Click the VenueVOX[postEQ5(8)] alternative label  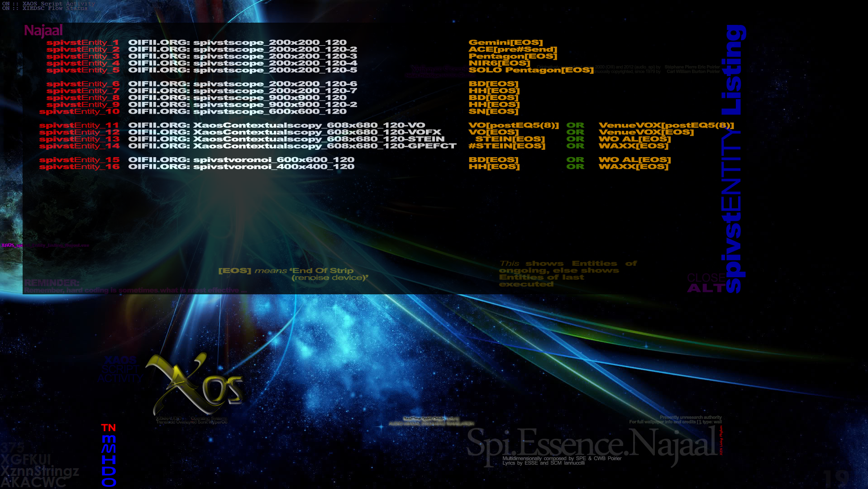coord(666,125)
